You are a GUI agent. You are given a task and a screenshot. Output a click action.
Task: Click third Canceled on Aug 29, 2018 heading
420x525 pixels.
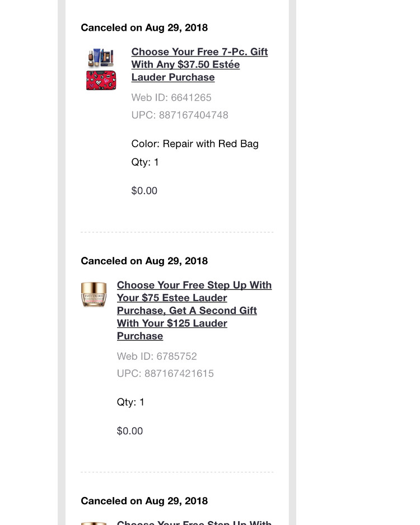point(144,501)
